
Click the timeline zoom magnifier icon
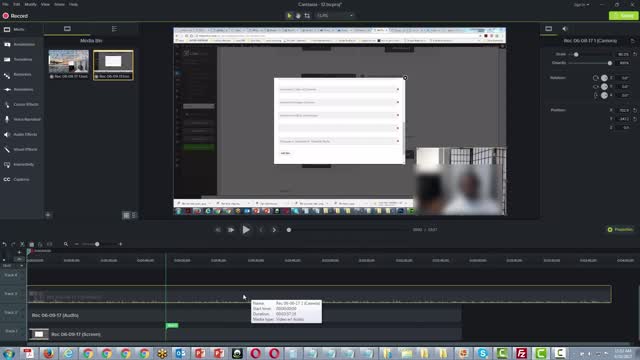pos(66,244)
